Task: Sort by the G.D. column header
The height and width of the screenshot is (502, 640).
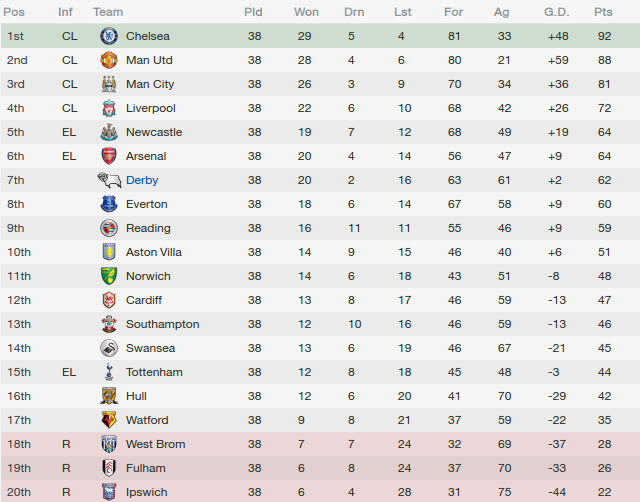Action: click(x=557, y=12)
